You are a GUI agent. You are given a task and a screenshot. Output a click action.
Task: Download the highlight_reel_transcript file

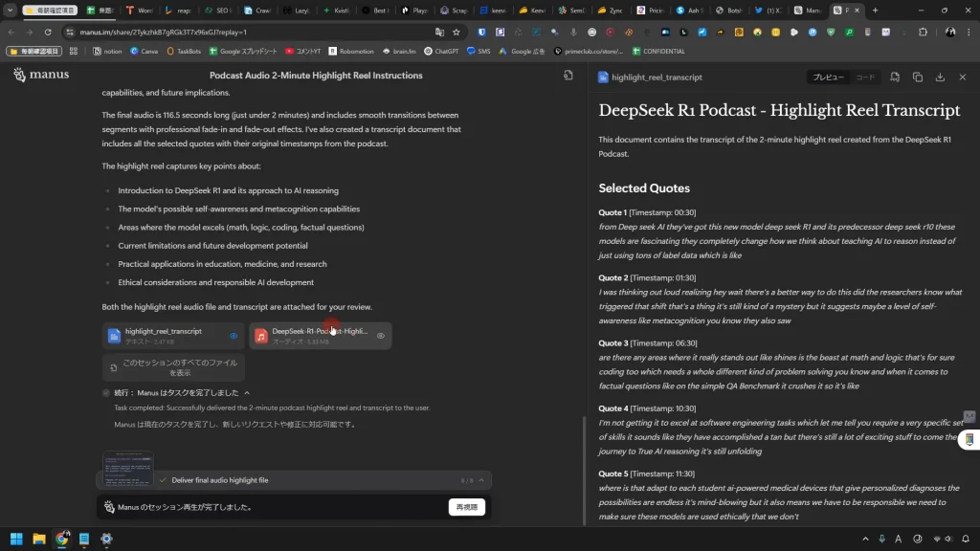940,77
